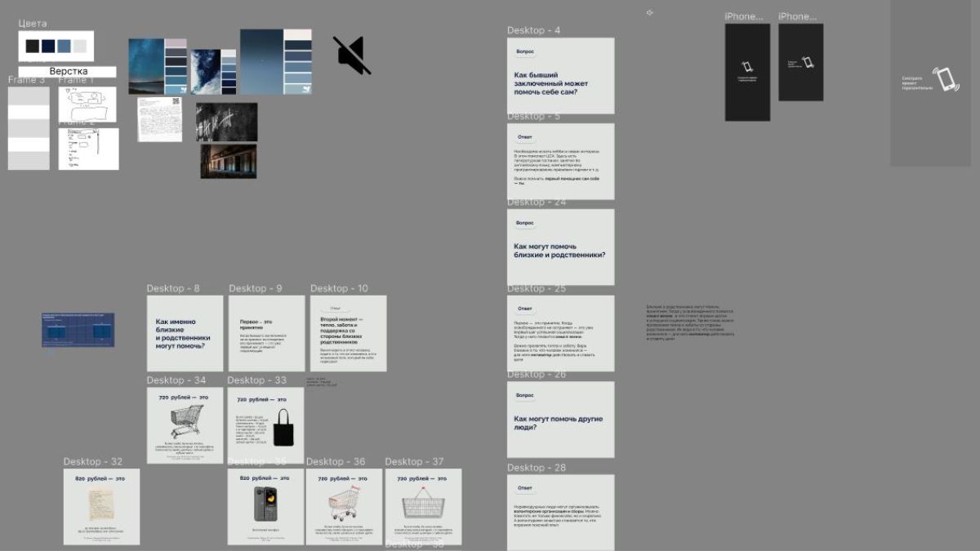The image size is (980, 551).
Task: Click the mobile phone picture in the 820 рублей card
Action: click(x=265, y=504)
